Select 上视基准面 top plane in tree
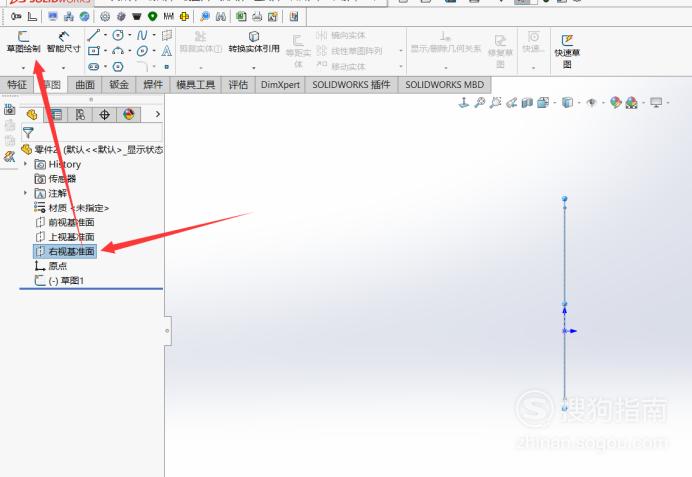 point(65,237)
